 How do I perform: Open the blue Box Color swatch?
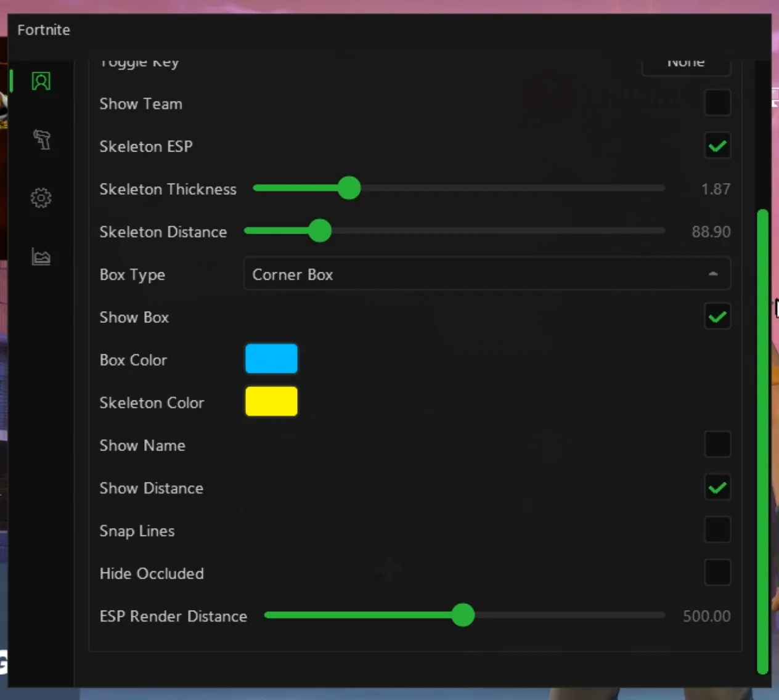(271, 359)
